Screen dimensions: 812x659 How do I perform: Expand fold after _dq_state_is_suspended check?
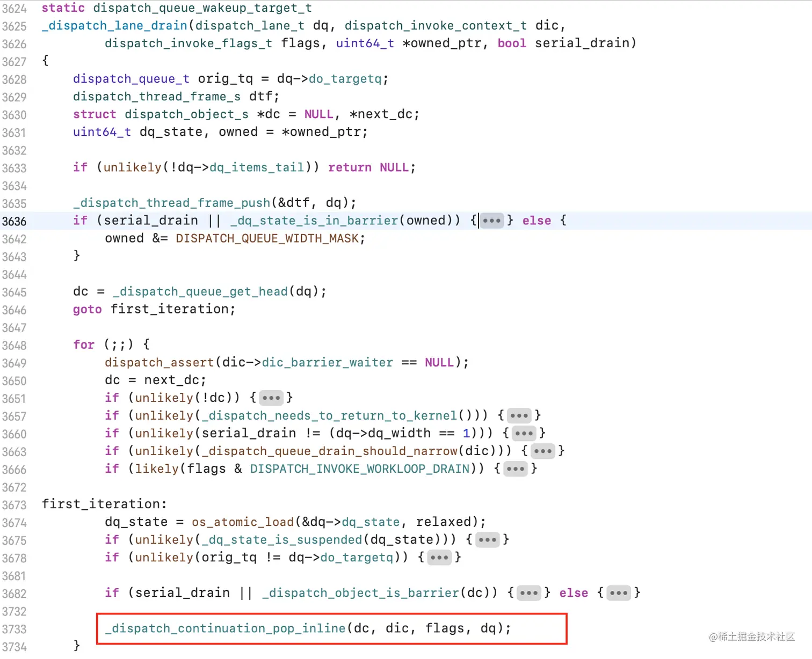(488, 539)
